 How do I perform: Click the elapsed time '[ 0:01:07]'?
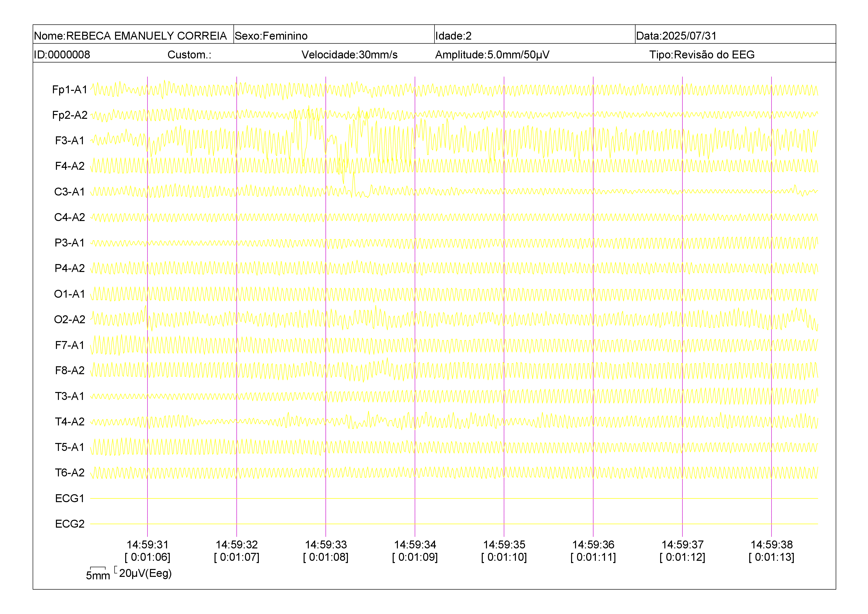(237, 557)
